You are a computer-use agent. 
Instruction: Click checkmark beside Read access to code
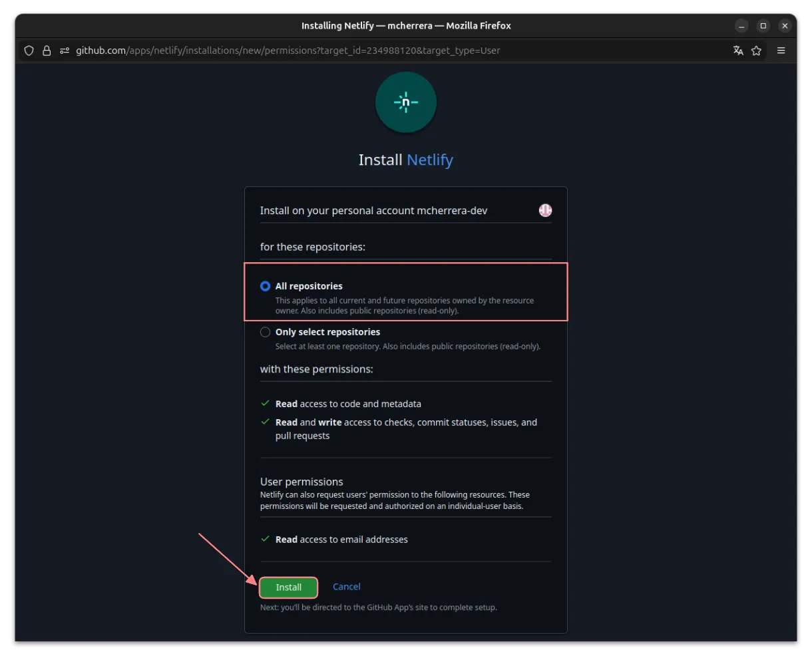click(265, 404)
